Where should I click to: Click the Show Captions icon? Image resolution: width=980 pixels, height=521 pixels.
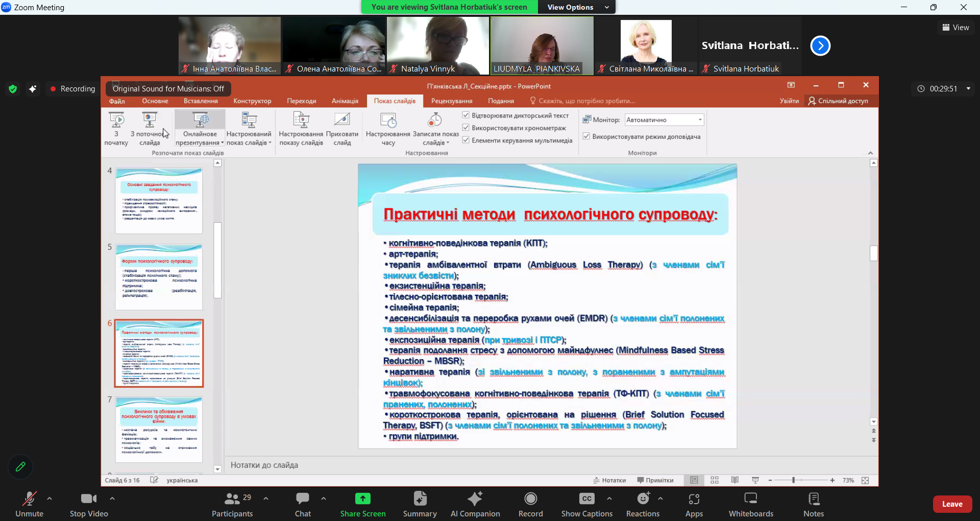(x=586, y=499)
